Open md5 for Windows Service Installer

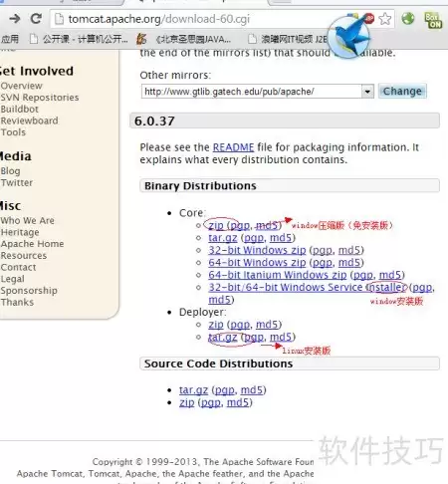[x=219, y=300]
